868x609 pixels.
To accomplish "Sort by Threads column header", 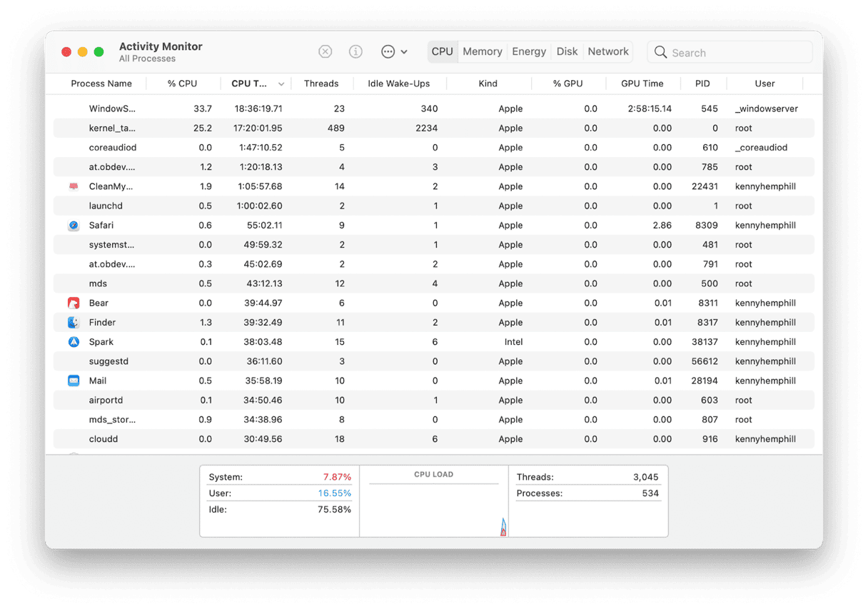I will [321, 84].
